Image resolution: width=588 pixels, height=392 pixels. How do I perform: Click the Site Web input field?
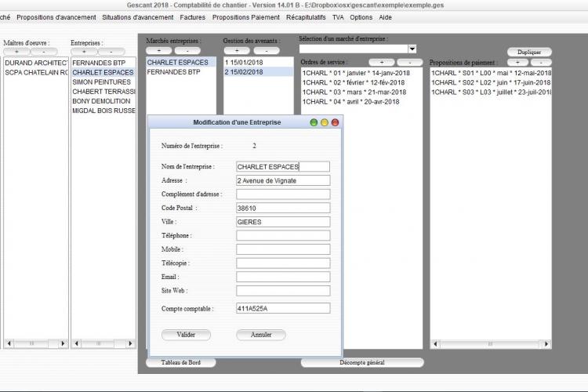point(283,291)
